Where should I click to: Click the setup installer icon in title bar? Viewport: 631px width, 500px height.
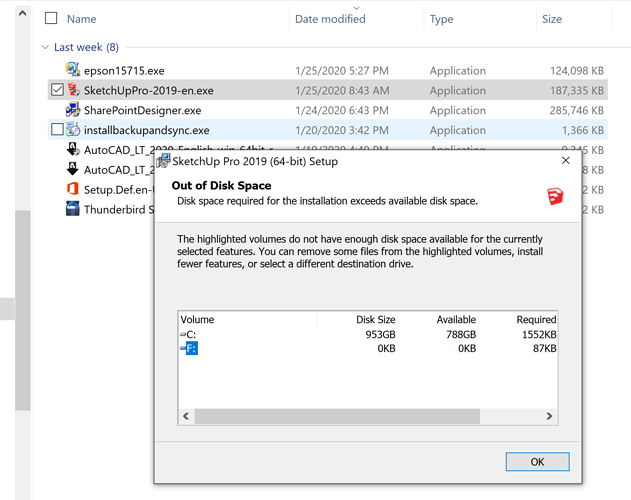(163, 161)
